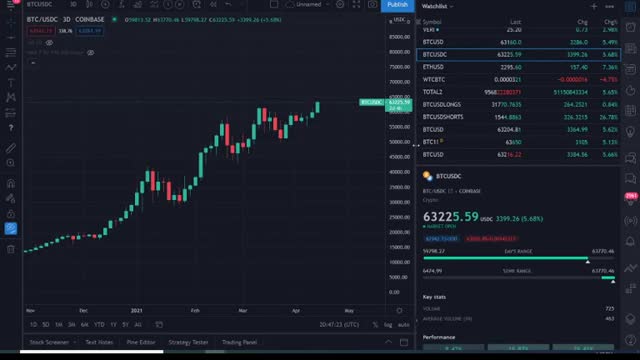640x360 pixels.
Task: Add a symbol to the watchlist with plus
Action: [593, 6]
